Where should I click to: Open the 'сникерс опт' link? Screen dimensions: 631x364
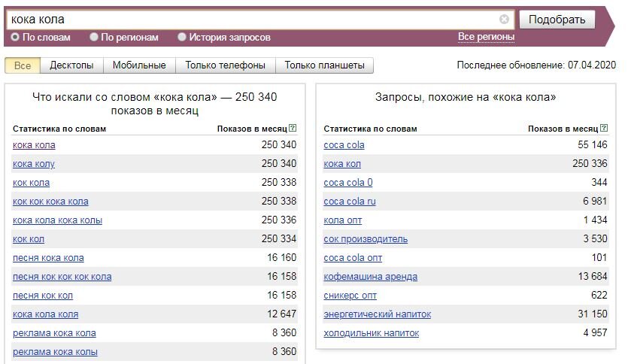(x=350, y=296)
